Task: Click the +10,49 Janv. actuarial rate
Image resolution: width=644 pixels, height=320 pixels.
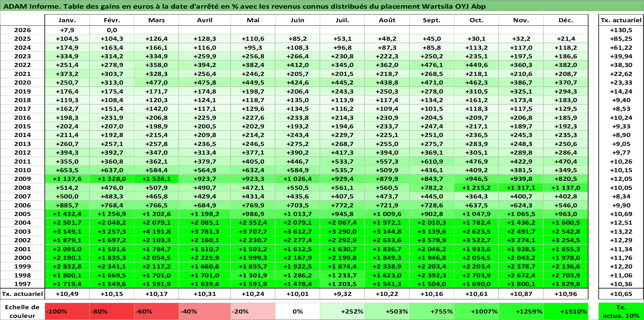Action: click(67, 294)
